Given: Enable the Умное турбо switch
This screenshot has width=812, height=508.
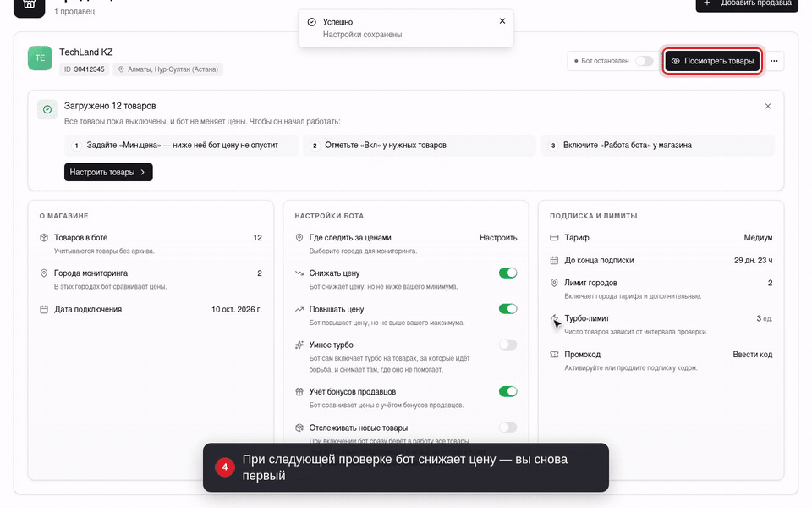Looking at the screenshot, I should [508, 345].
